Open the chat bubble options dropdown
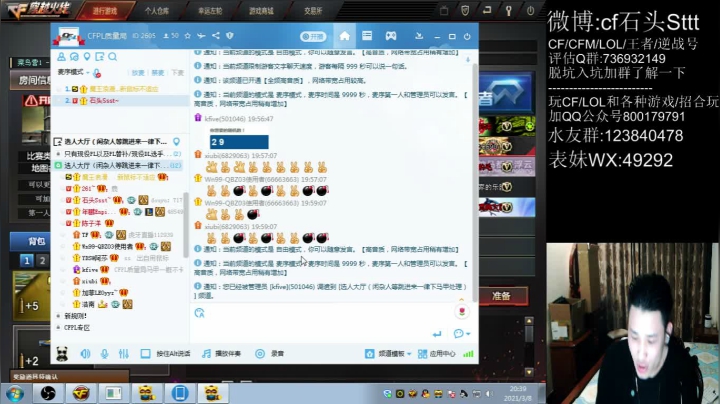This screenshot has width=720, height=404. click(x=461, y=334)
